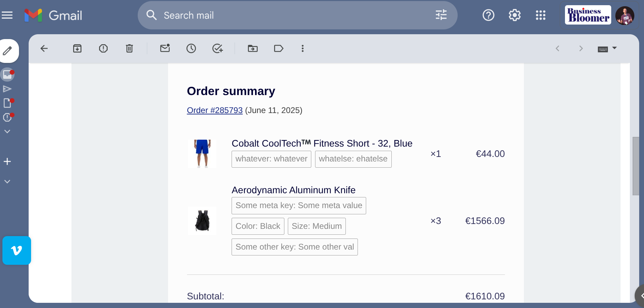Open the Order #285793 link
Viewport: 644px width, 308px height.
[215, 110]
